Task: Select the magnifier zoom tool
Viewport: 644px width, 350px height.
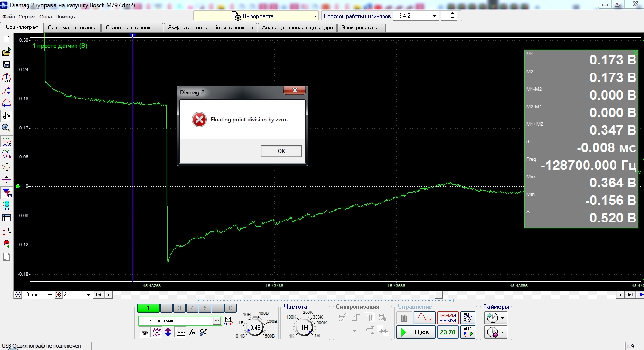Action: coord(7,128)
